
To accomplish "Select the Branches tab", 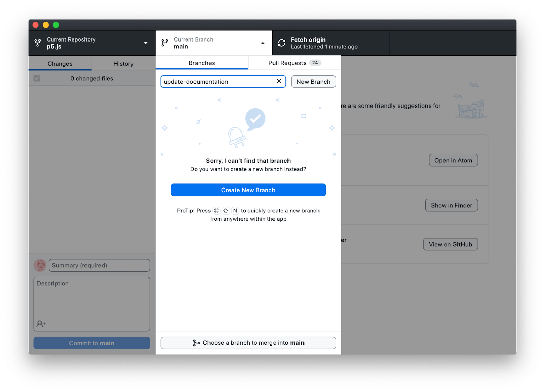I will coord(201,63).
